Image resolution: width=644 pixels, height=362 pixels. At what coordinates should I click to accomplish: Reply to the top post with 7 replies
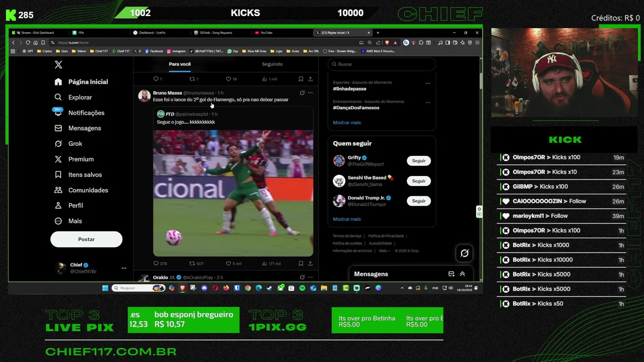(x=157, y=79)
